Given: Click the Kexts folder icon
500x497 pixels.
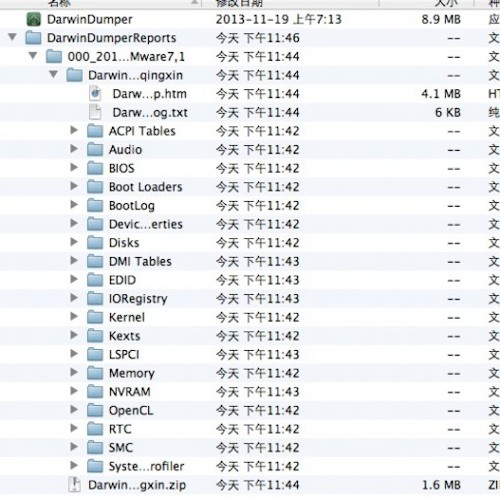Looking at the screenshot, I should (x=95, y=336).
